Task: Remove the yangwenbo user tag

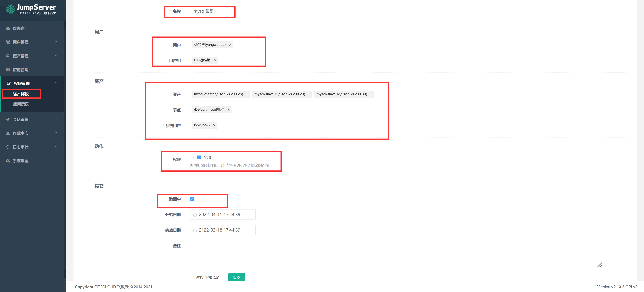Action: point(230,45)
